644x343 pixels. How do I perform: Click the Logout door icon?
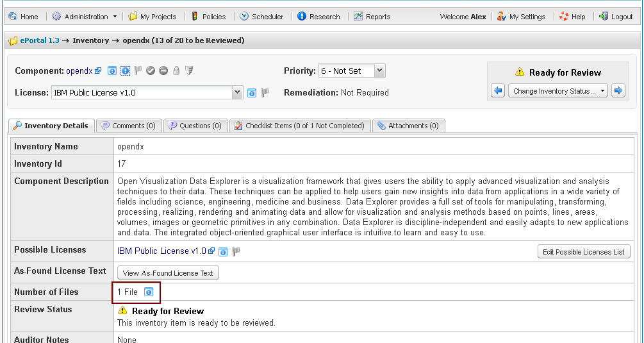coord(604,17)
